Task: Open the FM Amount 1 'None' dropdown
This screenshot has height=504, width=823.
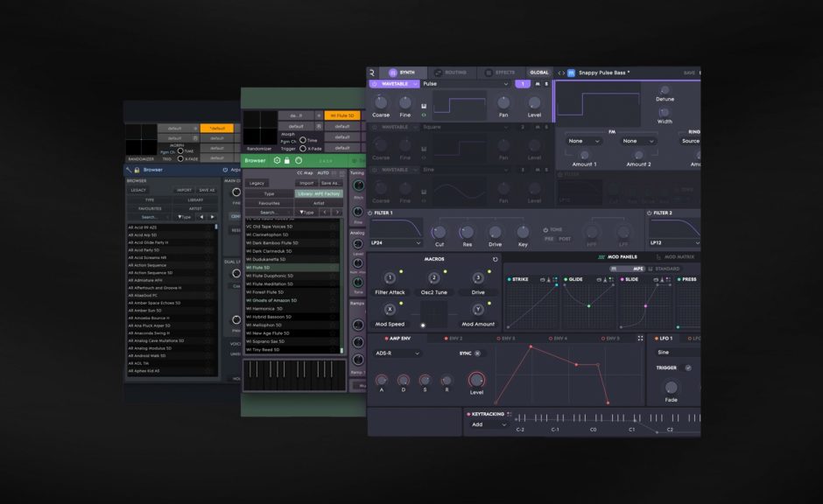Action: coord(582,140)
